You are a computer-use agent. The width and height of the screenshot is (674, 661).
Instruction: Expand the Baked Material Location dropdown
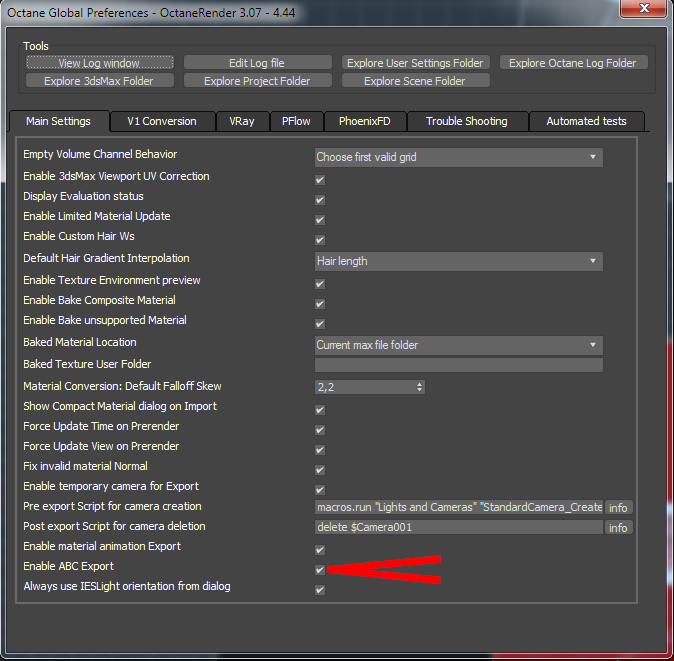(459, 345)
